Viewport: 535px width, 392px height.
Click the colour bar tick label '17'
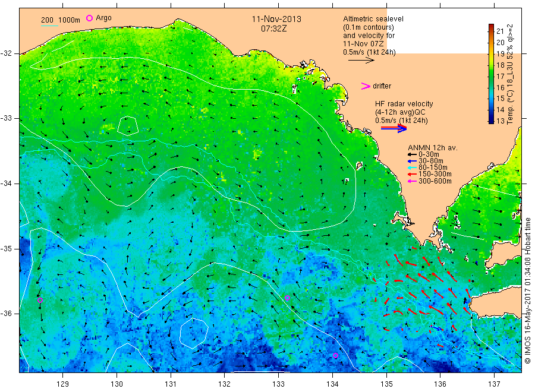click(x=500, y=77)
